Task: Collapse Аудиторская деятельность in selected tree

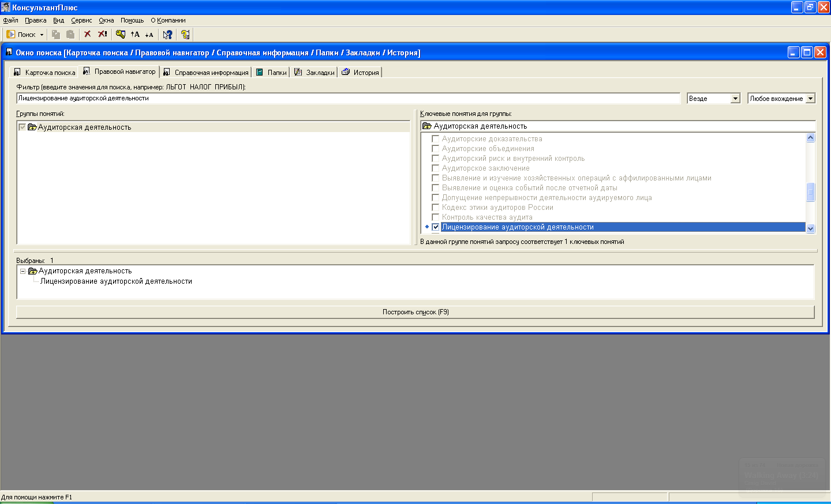Action: [x=23, y=271]
